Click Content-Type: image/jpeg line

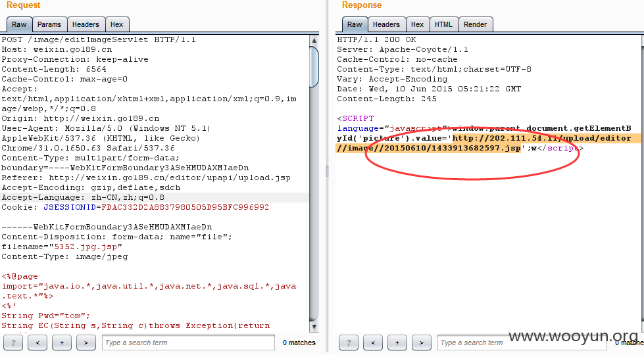[x=64, y=256]
